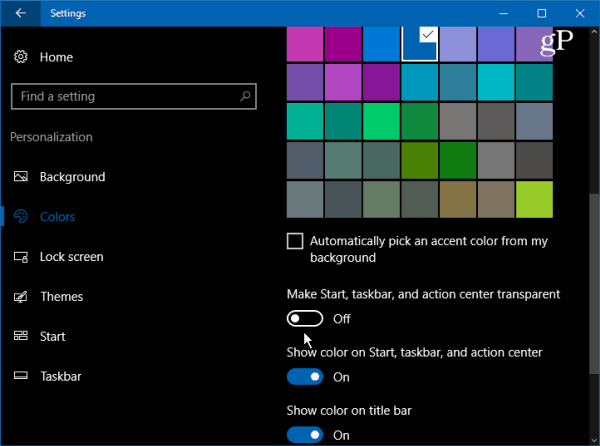Screen dimensions: 600x446
Task: Select the olive green swatch in fourth row
Action: (419, 160)
